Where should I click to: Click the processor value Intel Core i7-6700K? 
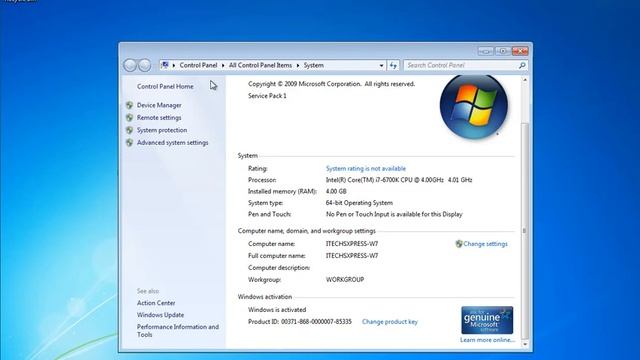[x=399, y=180]
